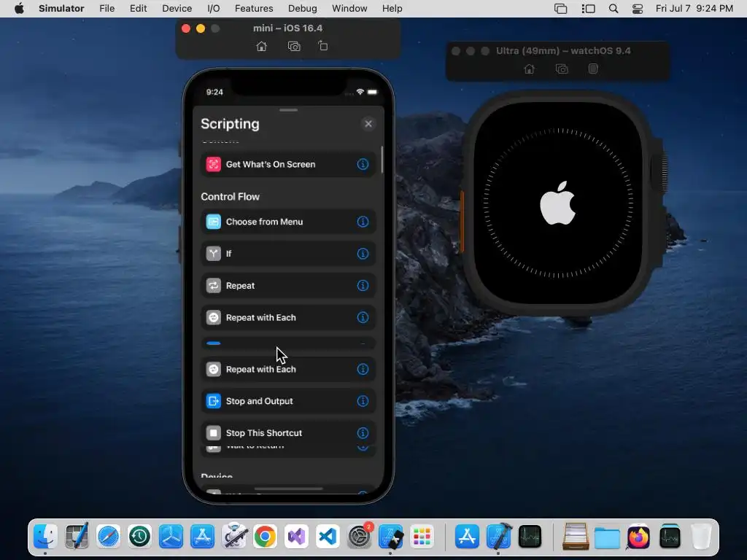Open info for Stop This Shortcut

tap(363, 433)
